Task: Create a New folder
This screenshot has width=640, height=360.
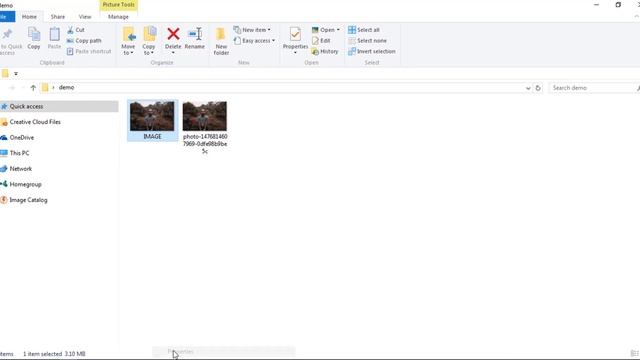Action: (x=221, y=41)
